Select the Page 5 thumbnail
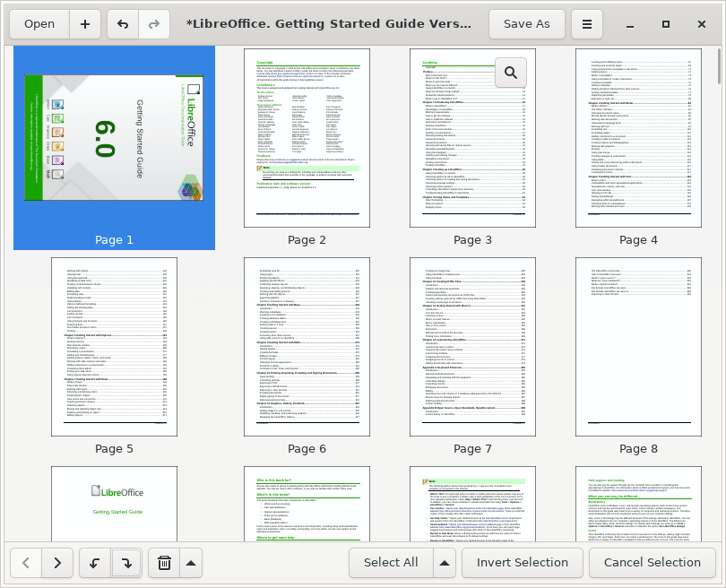 tap(114, 347)
